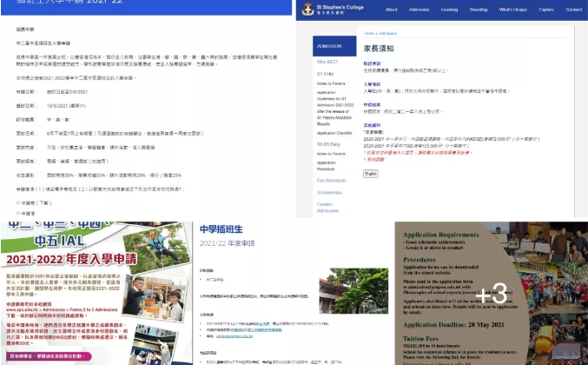The image size is (588, 365).
Task: Open the Why SSC? sidebar link
Action: click(327, 62)
